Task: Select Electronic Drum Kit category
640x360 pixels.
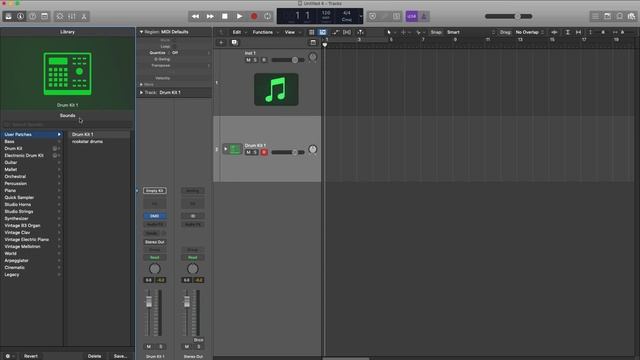Action: 32,156
